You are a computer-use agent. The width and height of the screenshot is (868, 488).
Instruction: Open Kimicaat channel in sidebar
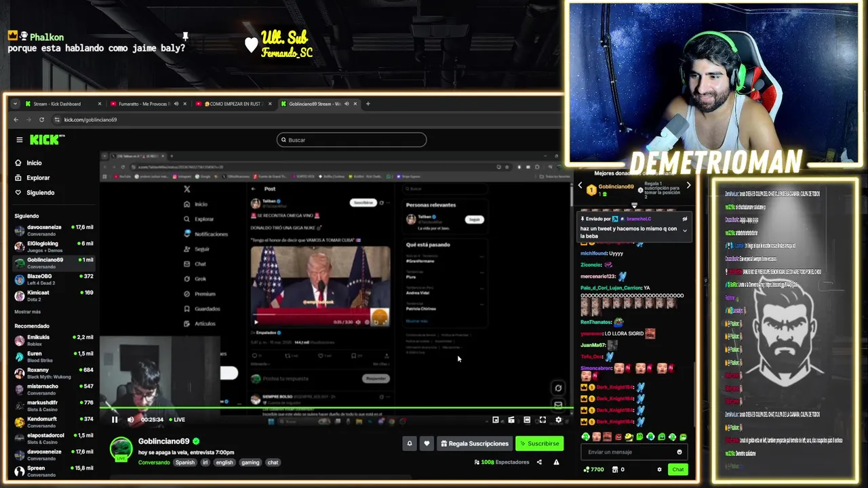[54, 296]
